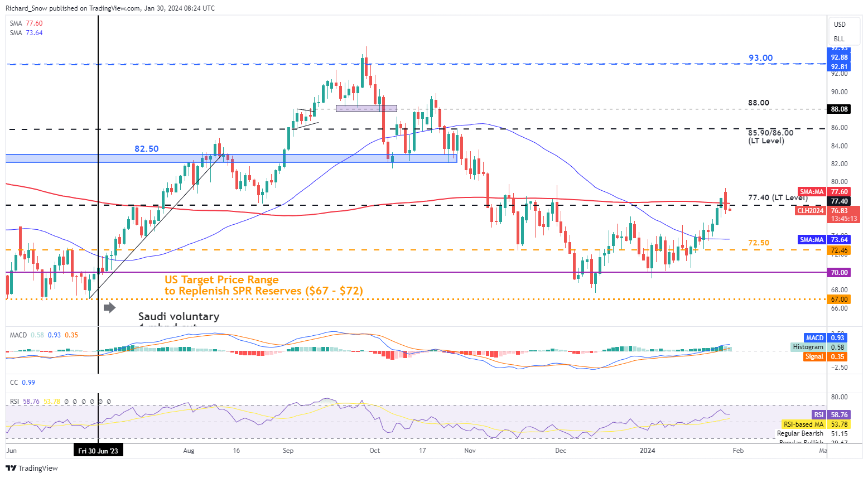Viewport: 868px width, 478px height.
Task: Click the Jun label on time axis
Action: tap(11, 451)
